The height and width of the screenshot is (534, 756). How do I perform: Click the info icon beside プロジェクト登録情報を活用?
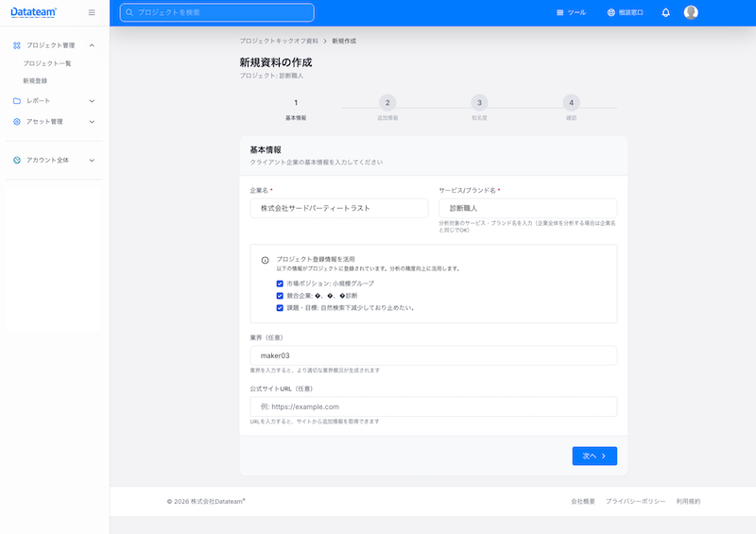(x=266, y=261)
